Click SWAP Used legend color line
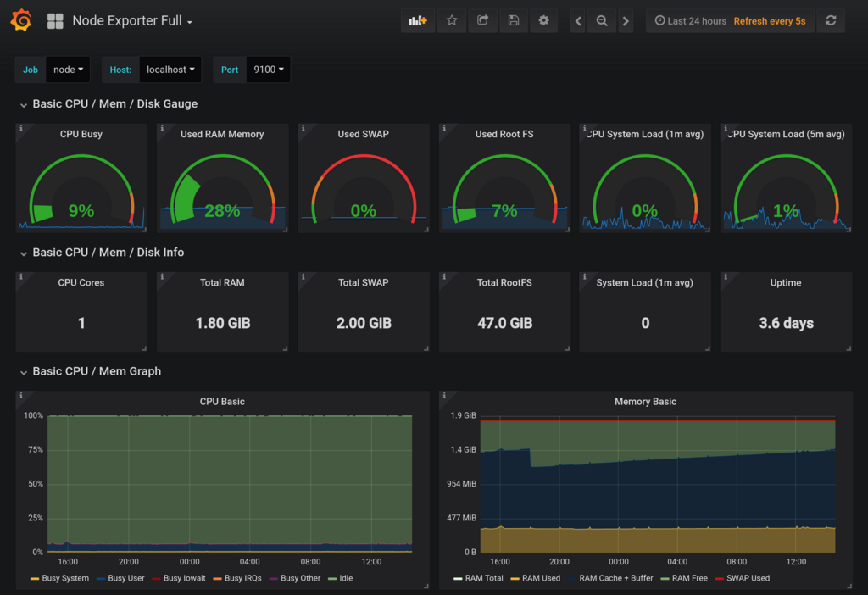Image resolution: width=868 pixels, height=595 pixels. pyautogui.click(x=719, y=578)
